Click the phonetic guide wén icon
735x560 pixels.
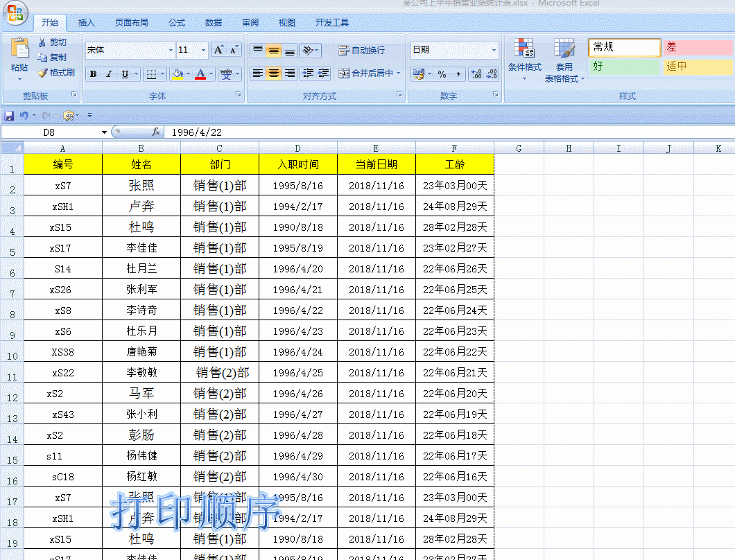tap(226, 74)
